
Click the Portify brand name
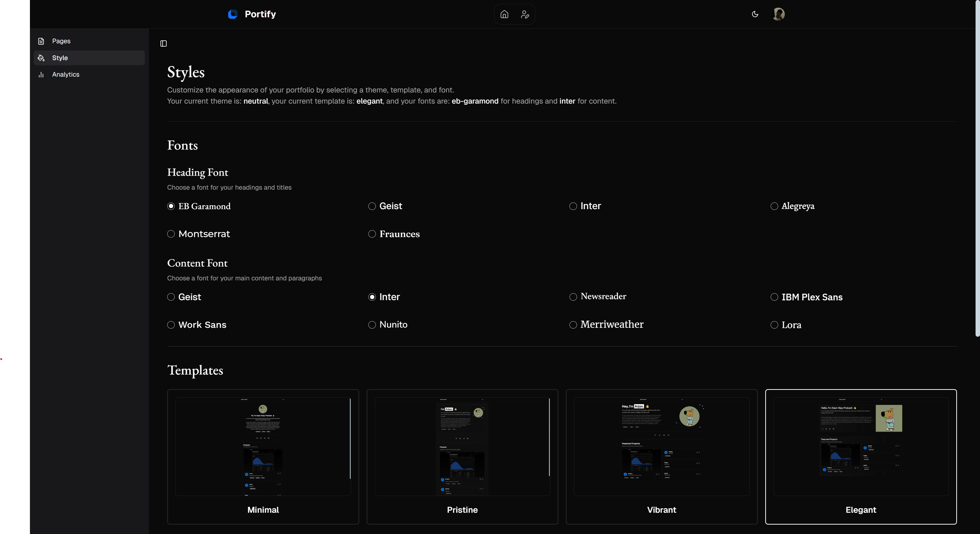coord(260,14)
